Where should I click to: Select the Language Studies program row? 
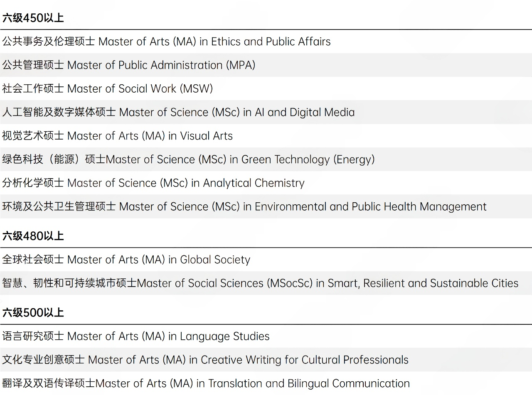135,336
